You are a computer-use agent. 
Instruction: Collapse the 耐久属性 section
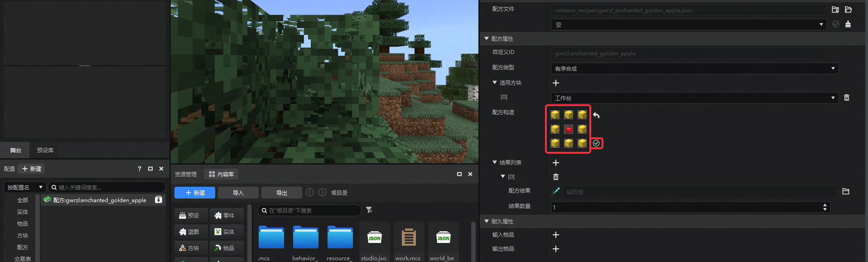tap(487, 222)
